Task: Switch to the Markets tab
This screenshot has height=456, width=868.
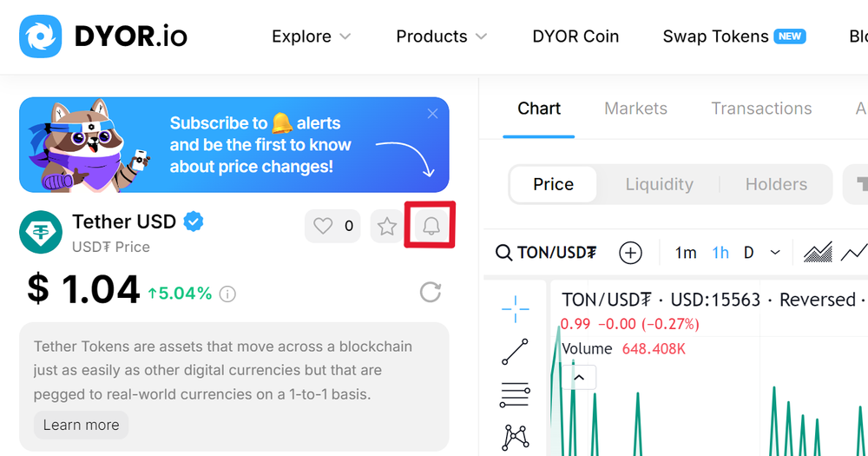Action: tap(635, 108)
